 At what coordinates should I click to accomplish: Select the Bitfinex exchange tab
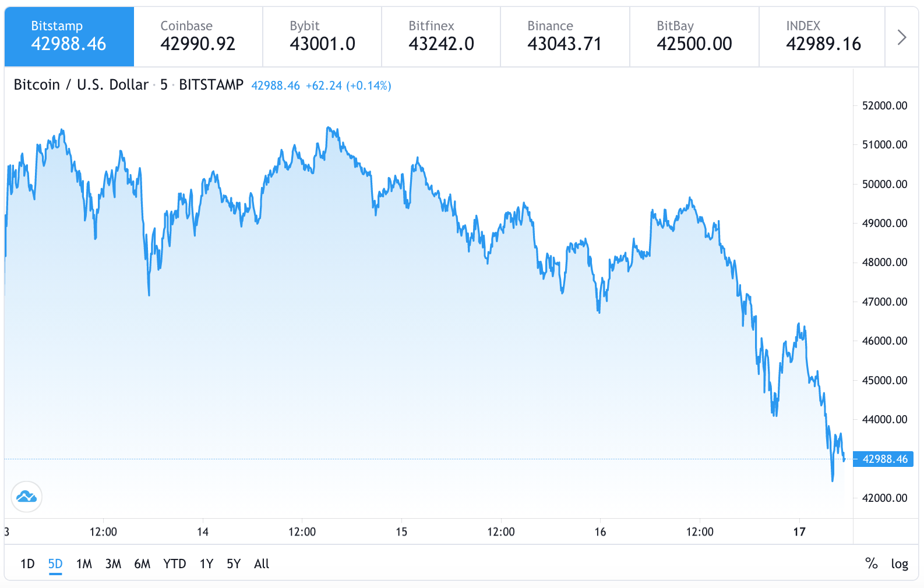(441, 36)
